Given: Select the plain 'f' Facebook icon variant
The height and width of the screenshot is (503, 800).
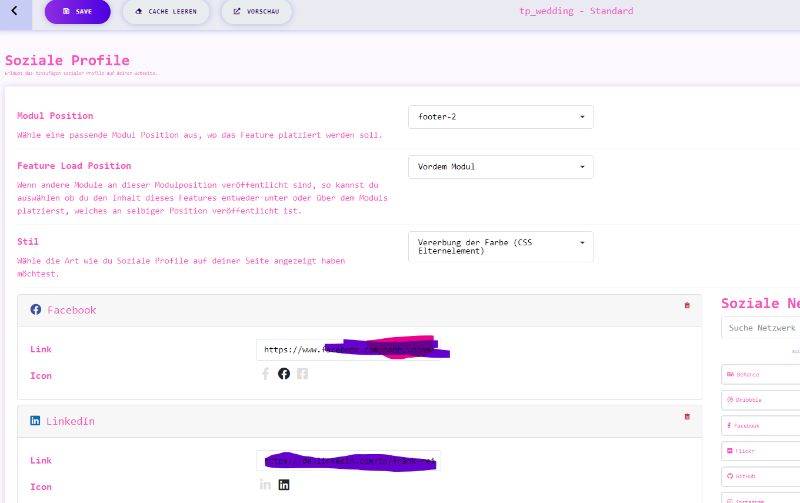Looking at the screenshot, I should click(x=265, y=374).
